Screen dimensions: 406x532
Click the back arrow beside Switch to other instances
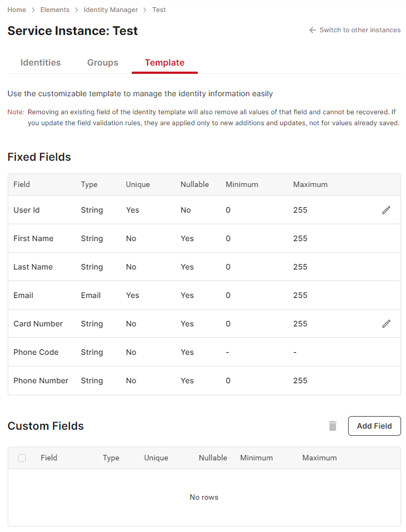(x=311, y=30)
